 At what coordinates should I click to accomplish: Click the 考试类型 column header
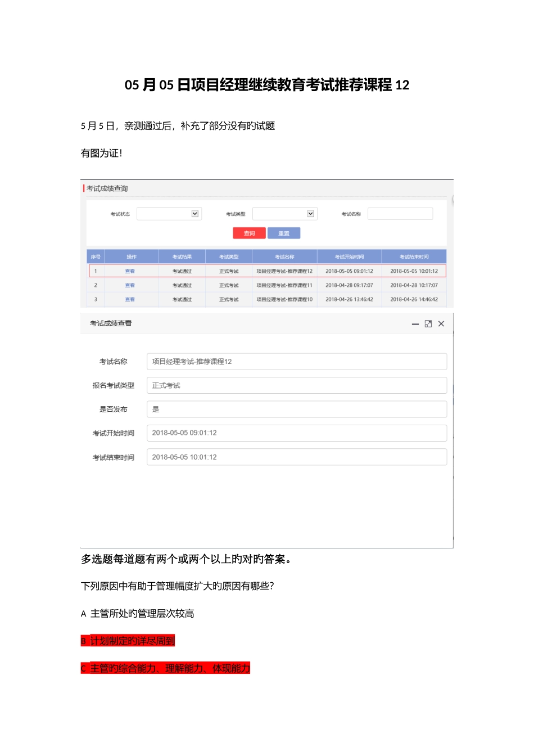tap(229, 256)
